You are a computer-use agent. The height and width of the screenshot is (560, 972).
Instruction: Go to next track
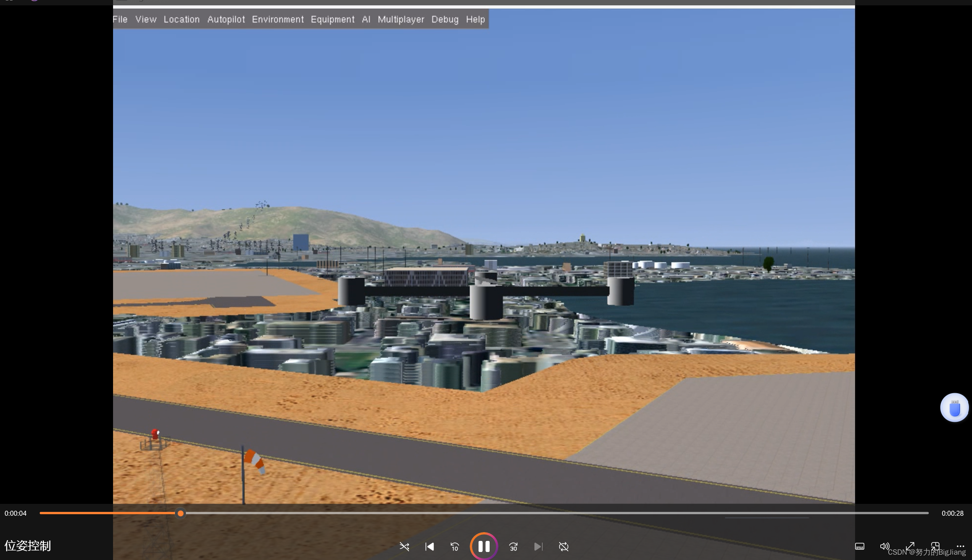coord(539,547)
